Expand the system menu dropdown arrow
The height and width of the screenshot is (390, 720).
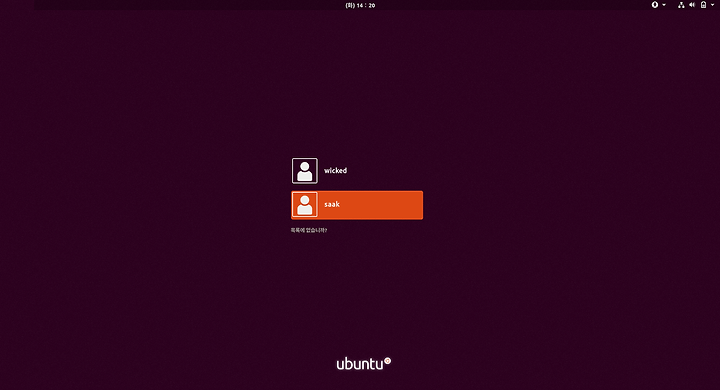[x=713, y=5]
